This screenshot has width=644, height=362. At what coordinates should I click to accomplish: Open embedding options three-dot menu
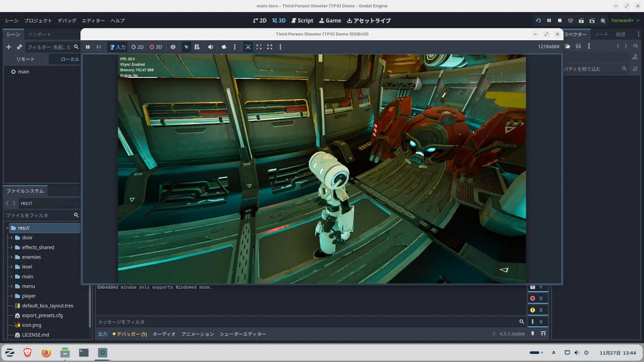coord(280,47)
